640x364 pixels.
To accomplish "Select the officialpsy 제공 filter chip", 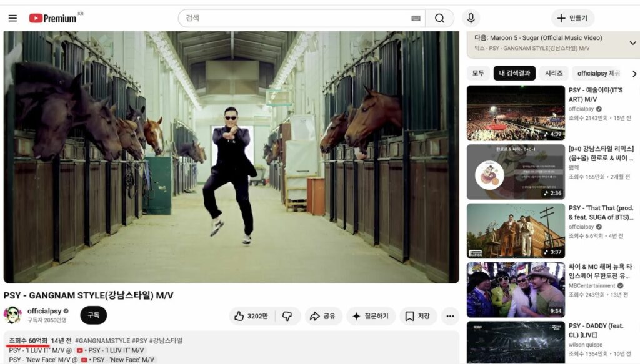I will click(x=598, y=74).
